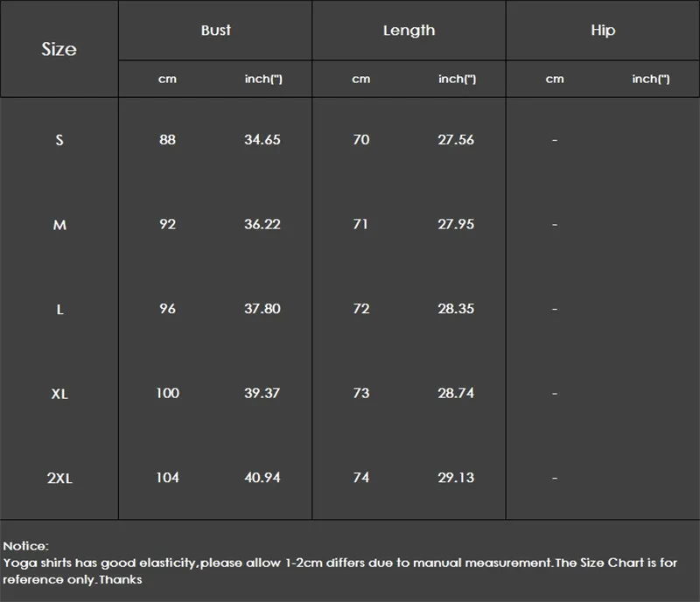This screenshot has height=602, width=700.
Task: Select the Length column header
Action: 409,31
